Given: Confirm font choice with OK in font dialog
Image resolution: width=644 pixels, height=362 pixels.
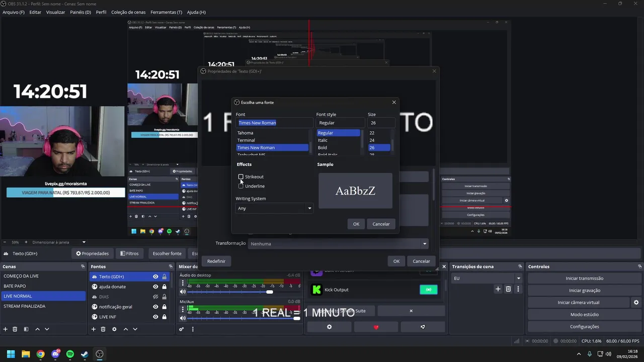Looking at the screenshot, I should click(356, 224).
